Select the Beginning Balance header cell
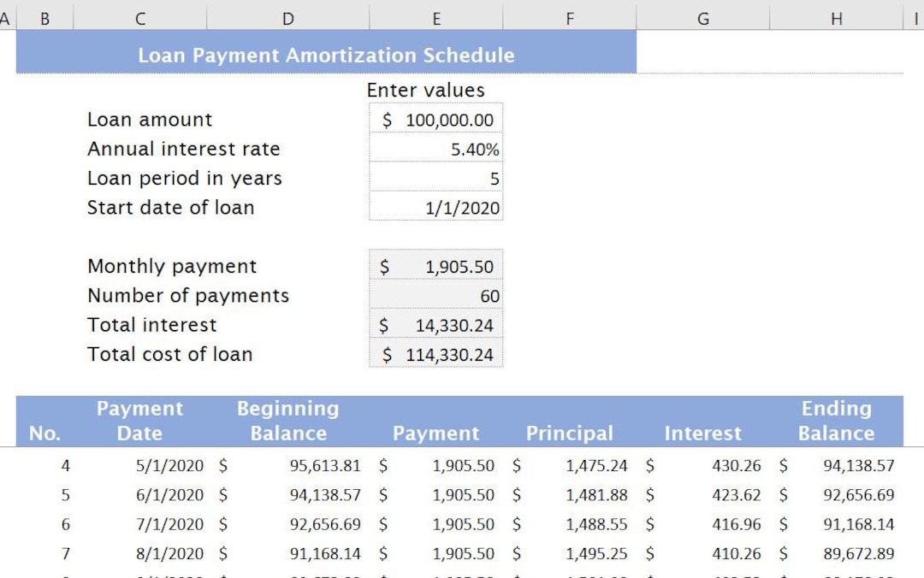 pyautogui.click(x=287, y=421)
